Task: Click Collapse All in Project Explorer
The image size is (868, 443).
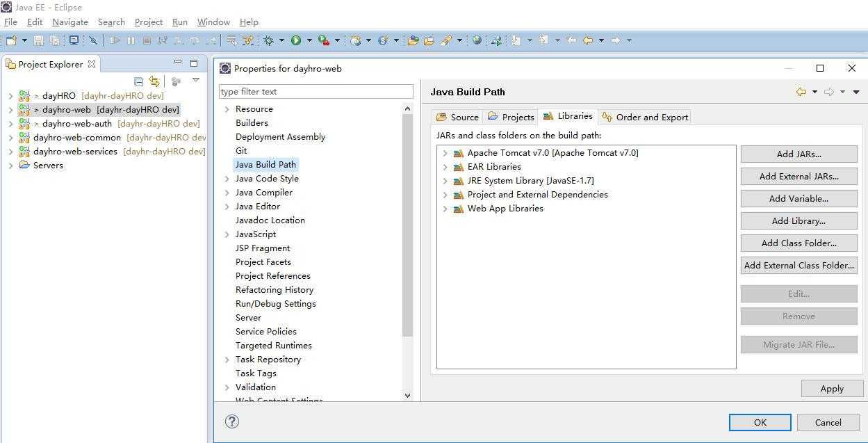Action: 138,81
